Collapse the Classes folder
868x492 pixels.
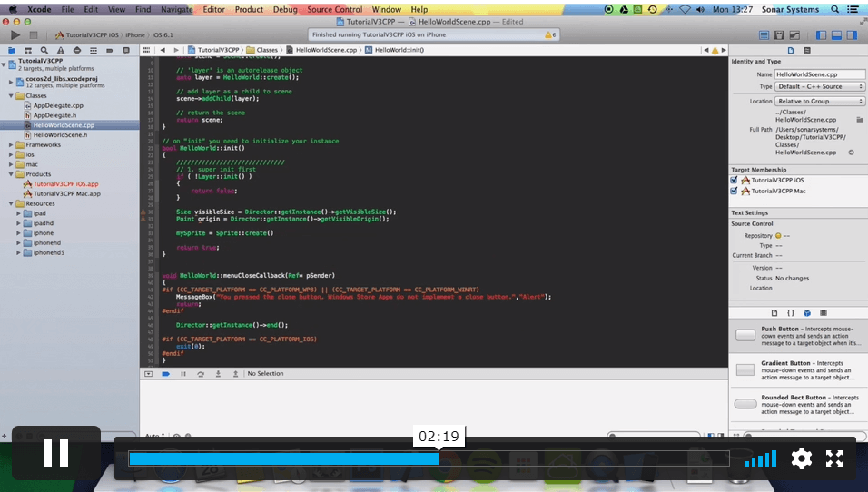click(11, 95)
